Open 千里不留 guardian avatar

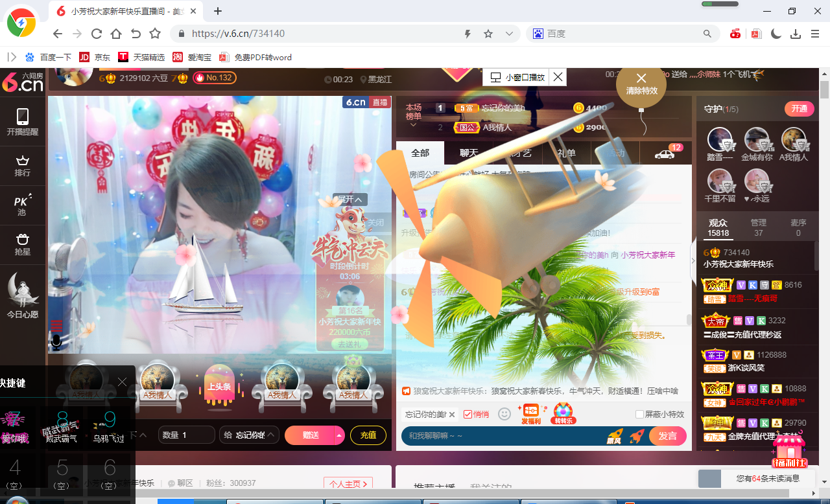[x=720, y=181]
